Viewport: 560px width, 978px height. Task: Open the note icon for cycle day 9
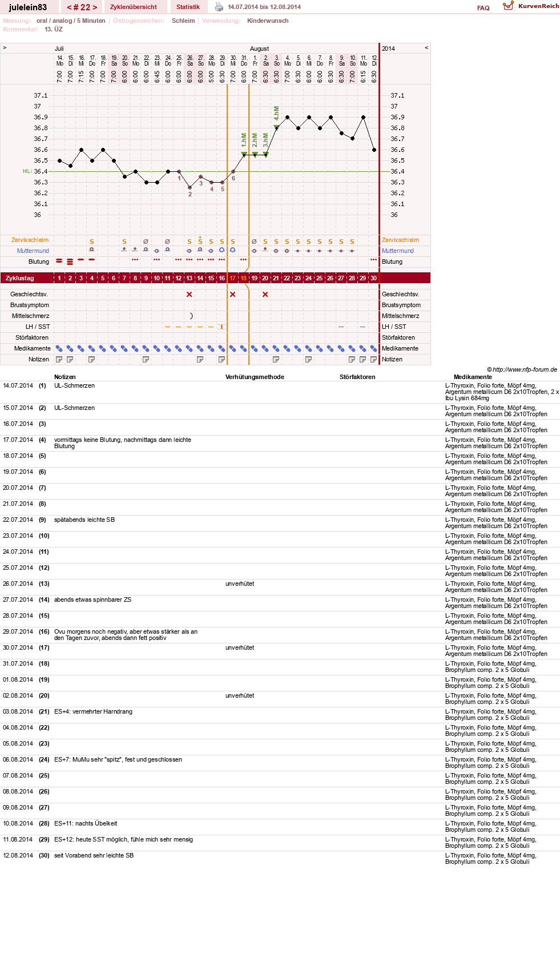(x=146, y=360)
